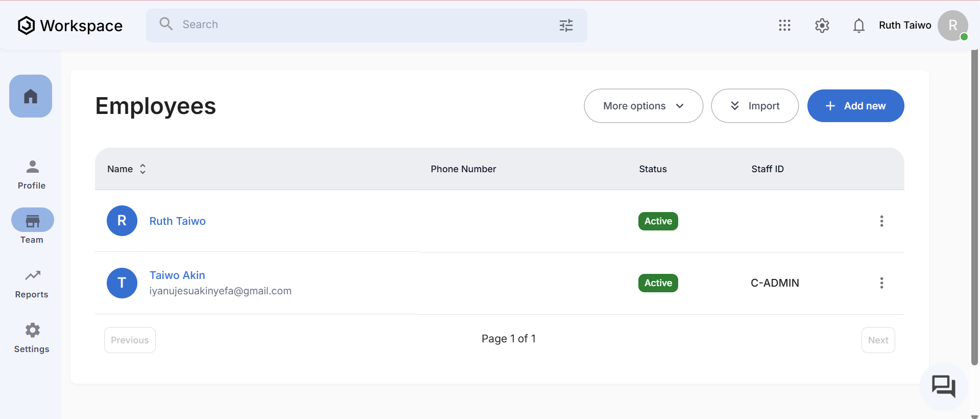
Task: Click the Import button
Action: click(754, 106)
